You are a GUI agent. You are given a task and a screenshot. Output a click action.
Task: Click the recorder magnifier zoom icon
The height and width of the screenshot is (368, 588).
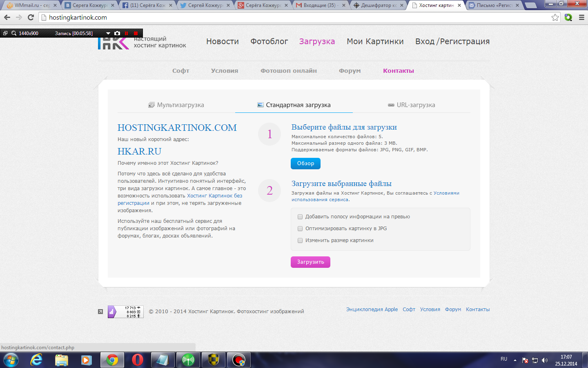coord(13,33)
